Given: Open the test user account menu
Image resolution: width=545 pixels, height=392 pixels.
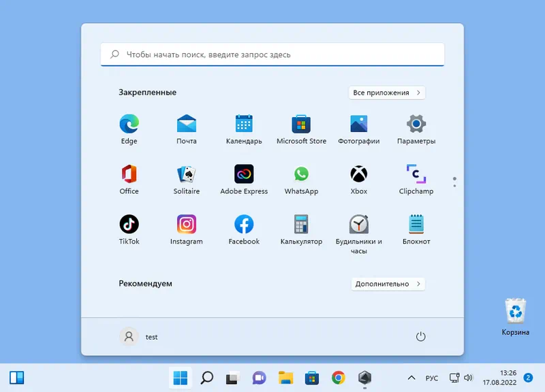Looking at the screenshot, I should click(x=139, y=337).
